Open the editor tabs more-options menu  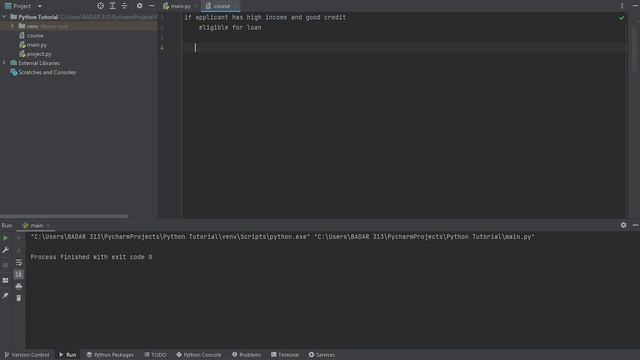[x=622, y=6]
